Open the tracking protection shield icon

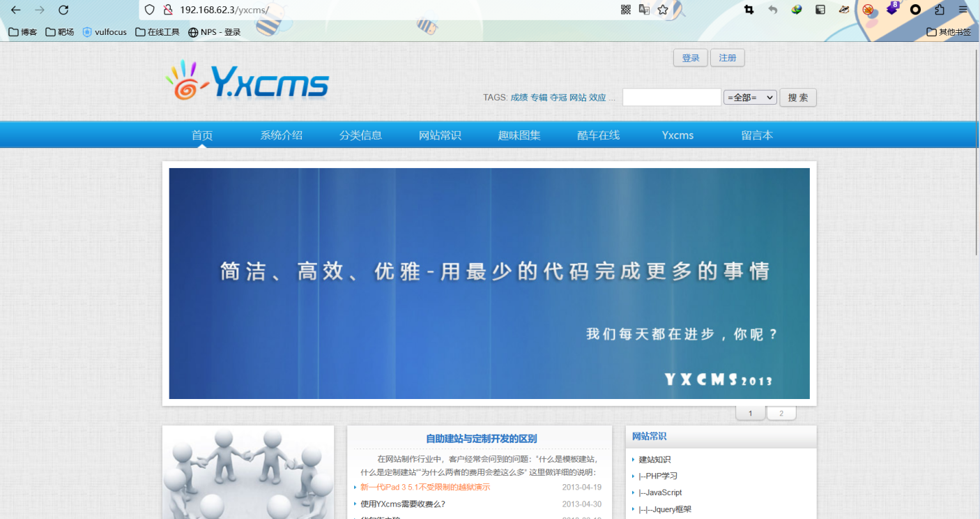pos(149,10)
